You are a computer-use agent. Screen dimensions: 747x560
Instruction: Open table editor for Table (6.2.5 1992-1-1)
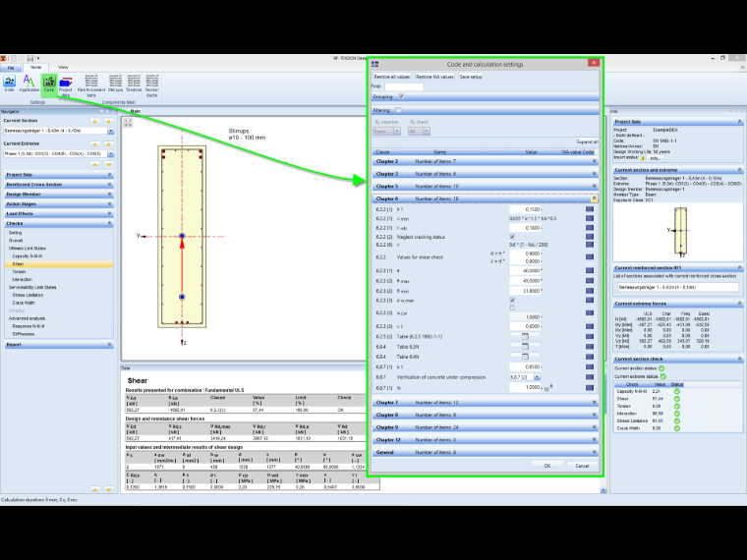[525, 336]
